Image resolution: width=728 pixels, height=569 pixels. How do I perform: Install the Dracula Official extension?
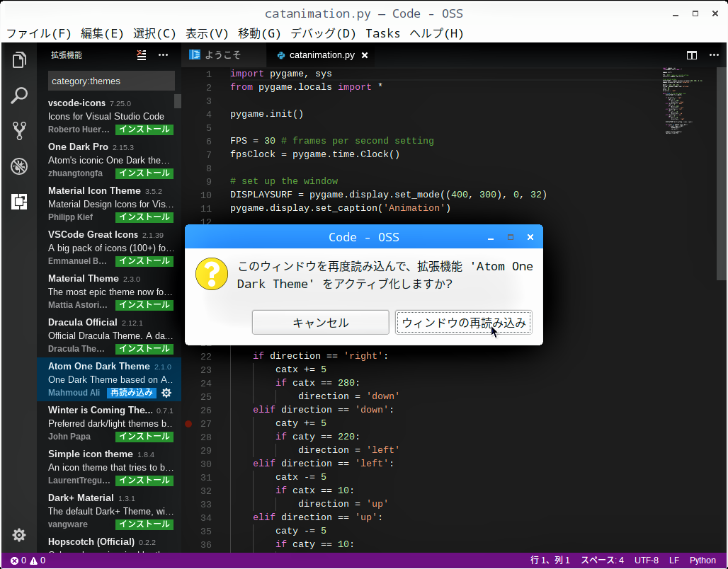click(144, 349)
